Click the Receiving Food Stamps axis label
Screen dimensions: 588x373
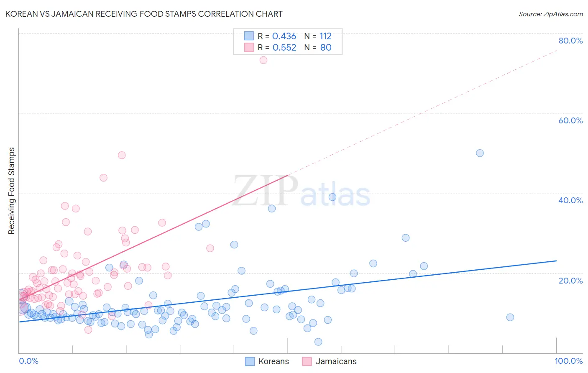click(x=12, y=191)
